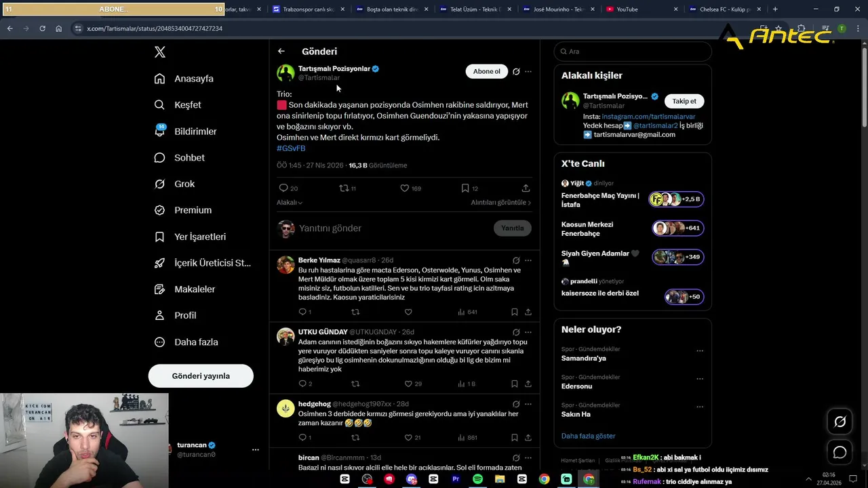
Task: Bookmark the main post
Action: (x=465, y=188)
